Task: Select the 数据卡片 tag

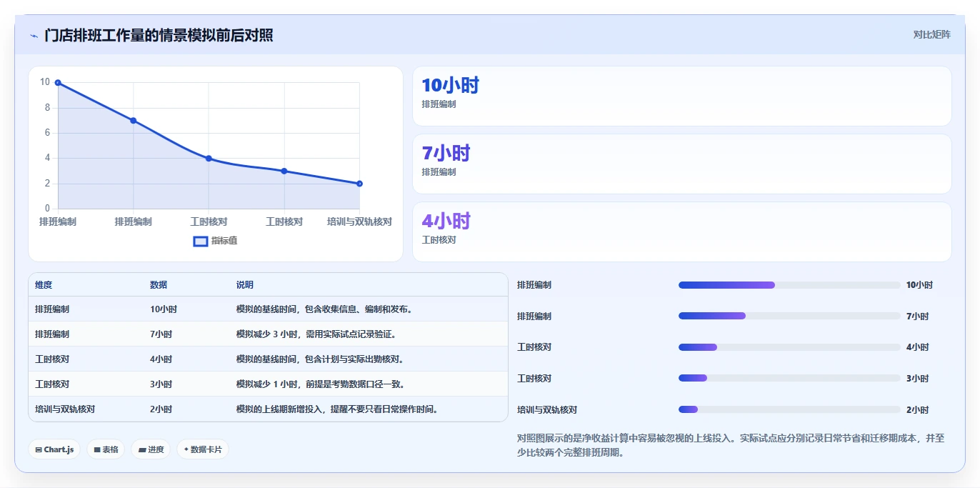Action: coord(203,449)
